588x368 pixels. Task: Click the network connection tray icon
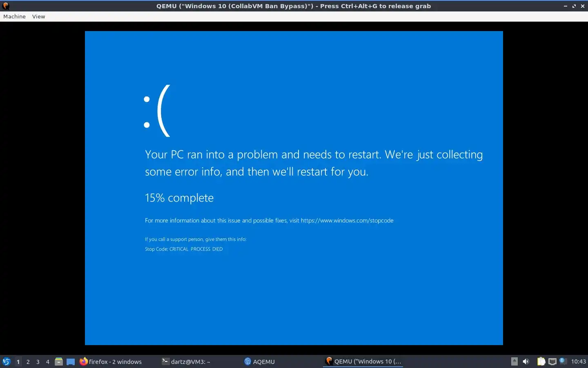[x=552, y=361]
